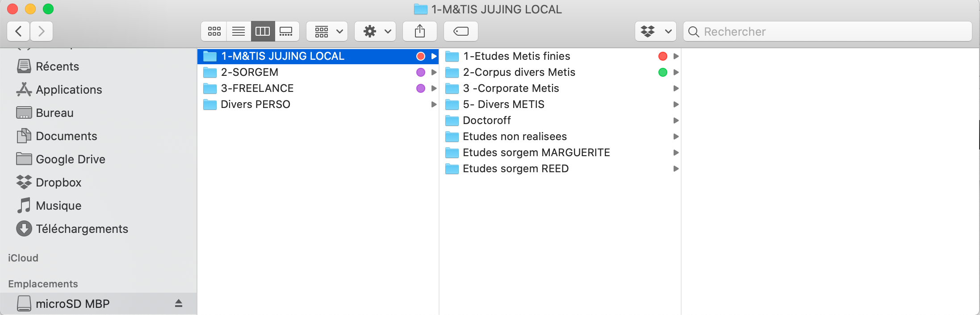Switch to gallery view mode
Viewport: 980px width, 315px height.
point(286,31)
